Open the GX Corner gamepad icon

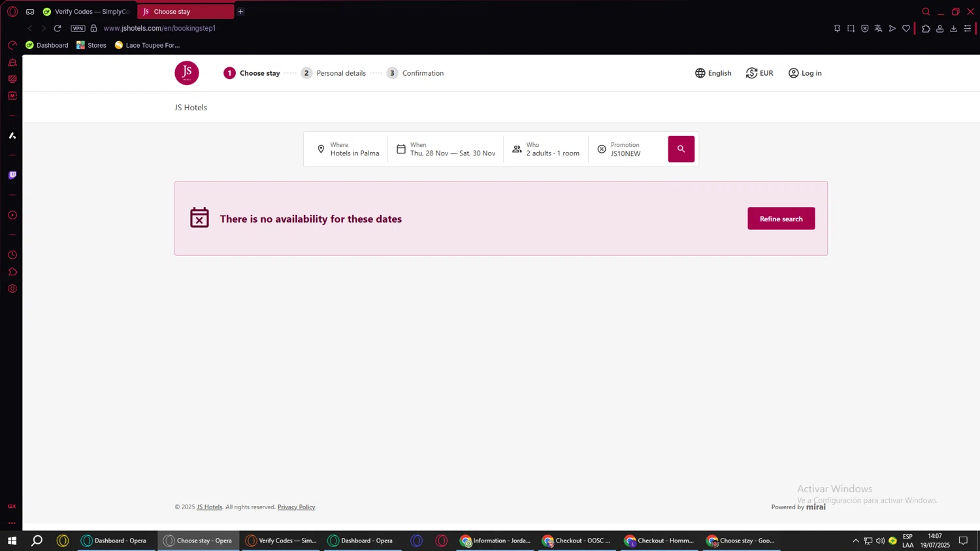(x=30, y=12)
